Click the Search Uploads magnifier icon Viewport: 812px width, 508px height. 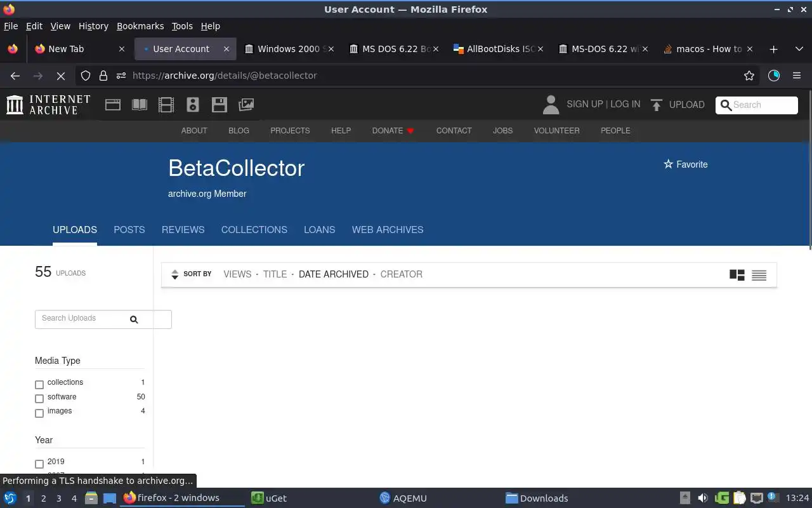[x=134, y=319]
